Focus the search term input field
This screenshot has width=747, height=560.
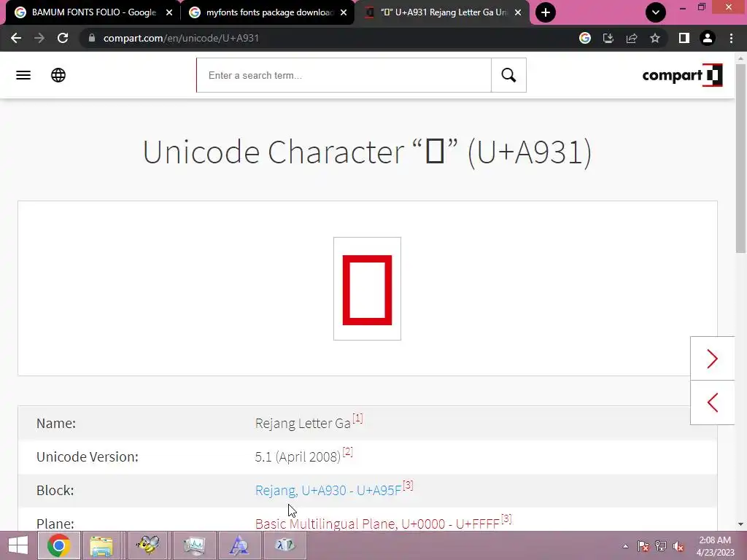point(344,75)
